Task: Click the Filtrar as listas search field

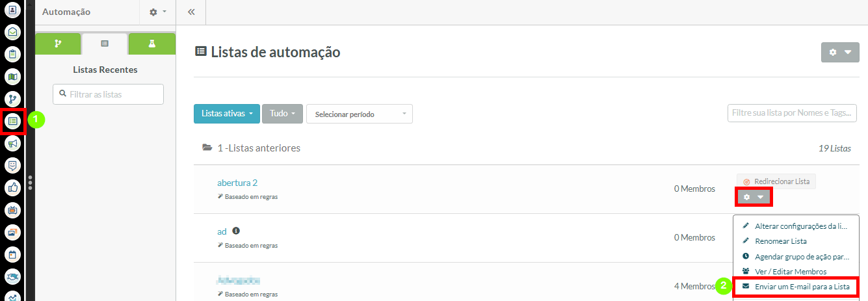Action: 108,94
